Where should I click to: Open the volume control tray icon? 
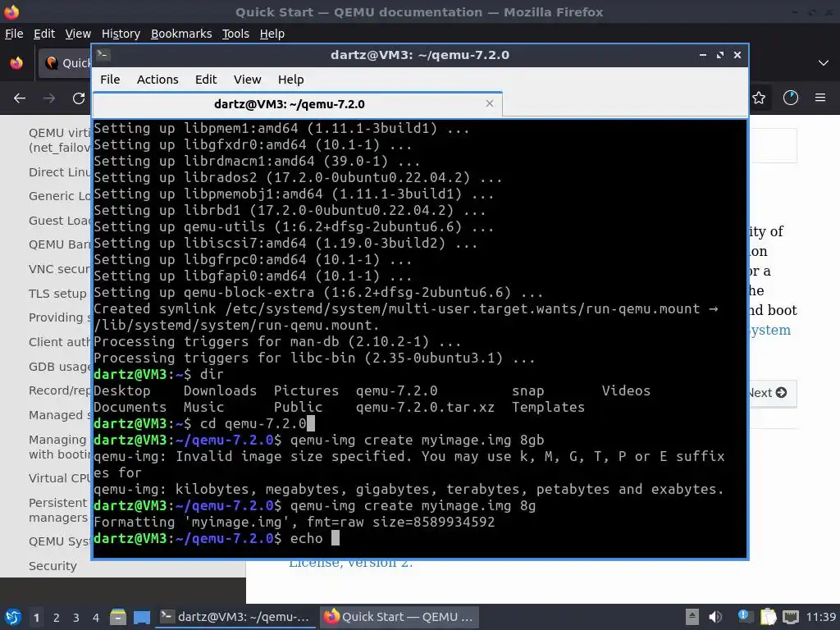[x=715, y=617]
